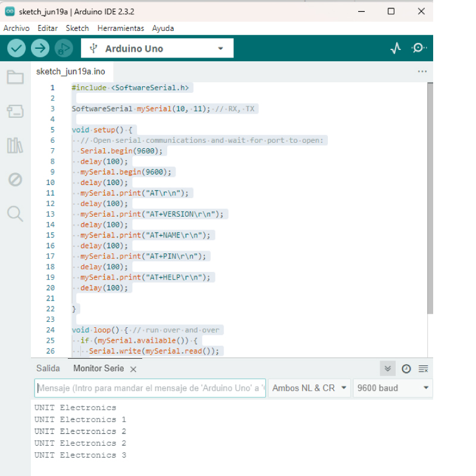Click the Verify sketch checkmark button

(x=16, y=48)
